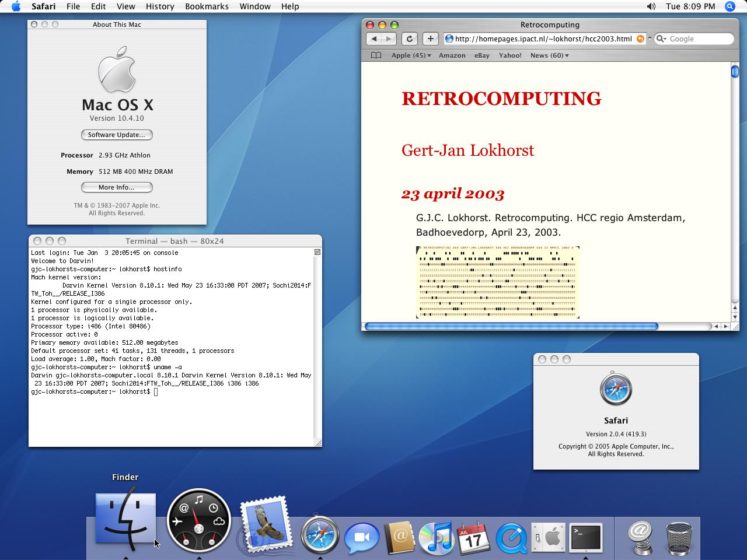
Task: Open the File menu
Action: pyautogui.click(x=74, y=6)
